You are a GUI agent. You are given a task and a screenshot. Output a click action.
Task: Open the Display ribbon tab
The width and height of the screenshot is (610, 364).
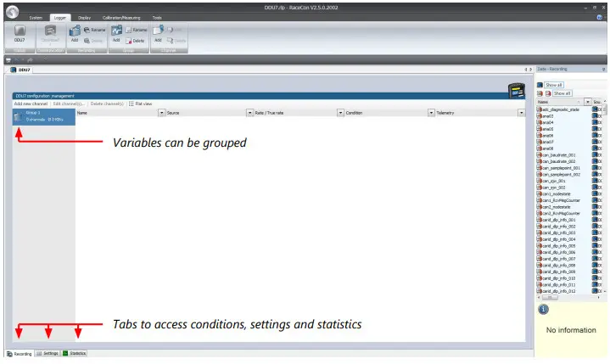(84, 18)
